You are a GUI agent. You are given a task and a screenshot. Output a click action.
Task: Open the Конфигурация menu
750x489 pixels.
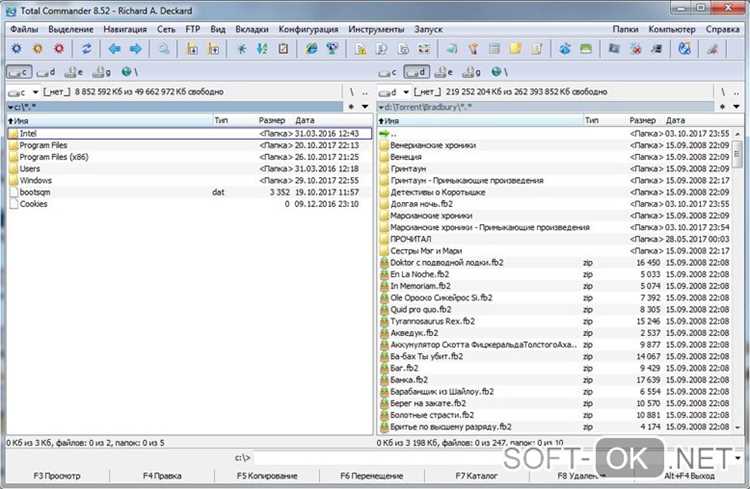point(308,29)
